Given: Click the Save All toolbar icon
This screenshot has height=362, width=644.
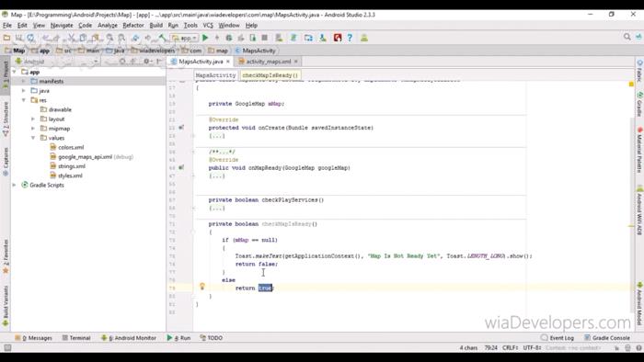Looking at the screenshot, I should coord(19,38).
